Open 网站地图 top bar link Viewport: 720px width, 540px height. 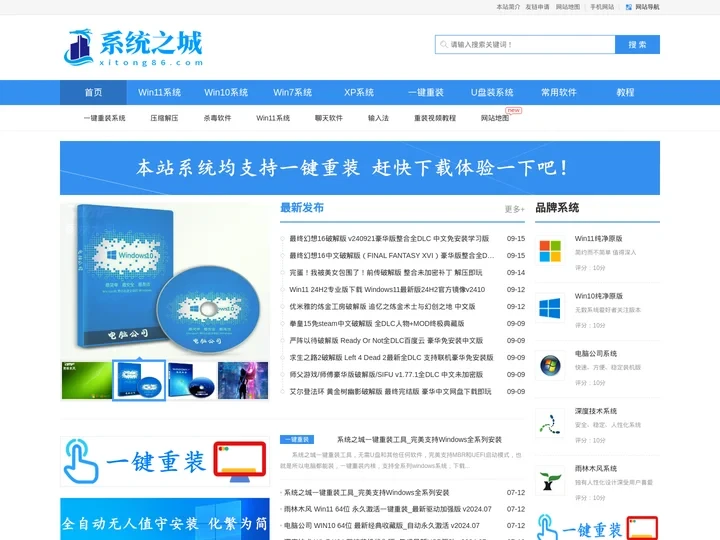[568, 7]
